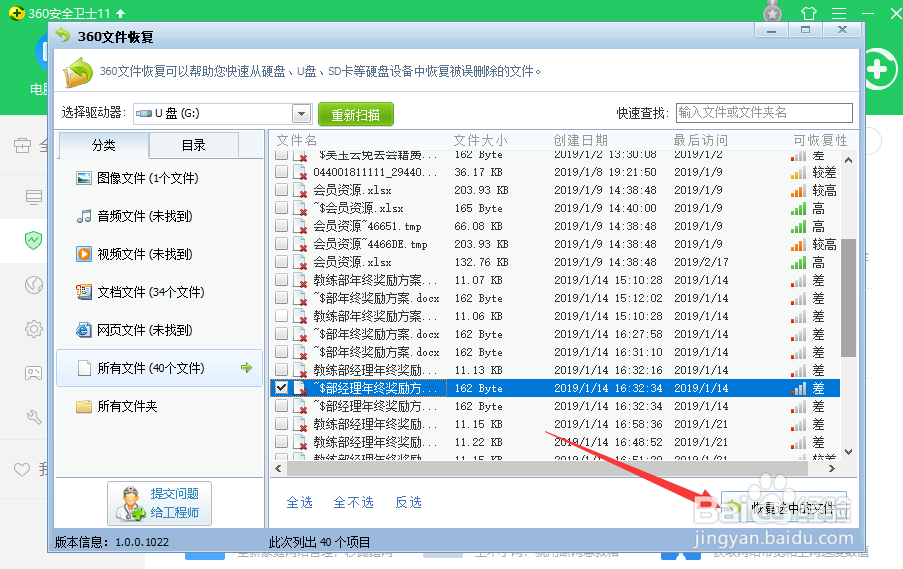Click the audio music note icon
903x569 pixels.
(84, 216)
